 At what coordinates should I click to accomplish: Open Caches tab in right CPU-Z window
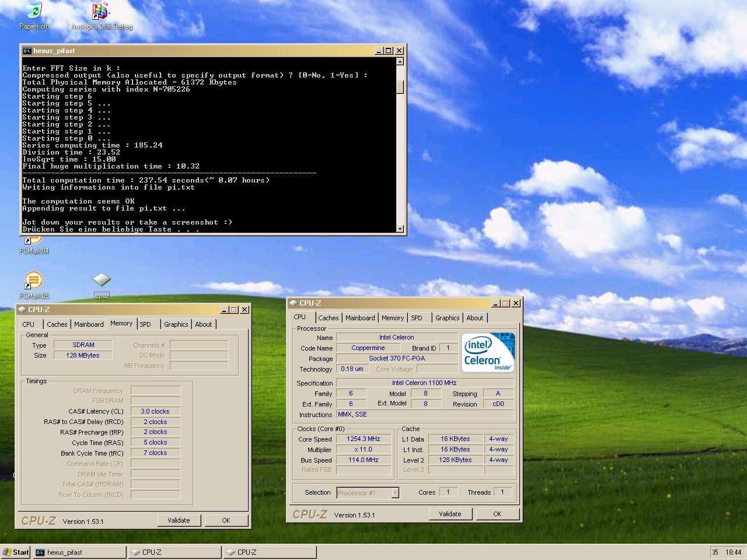[x=329, y=318]
